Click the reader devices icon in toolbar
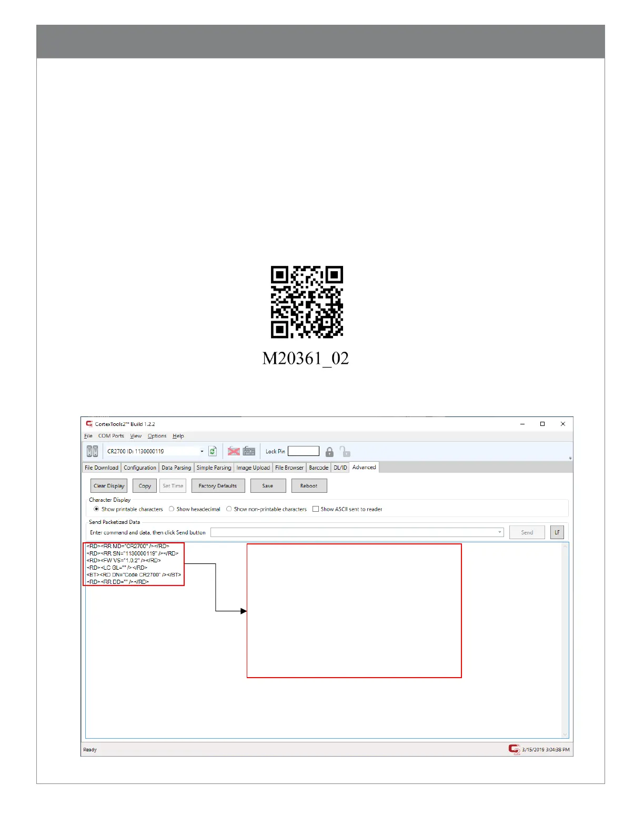Image resolution: width=644 pixels, height=834 pixels. 92,451
